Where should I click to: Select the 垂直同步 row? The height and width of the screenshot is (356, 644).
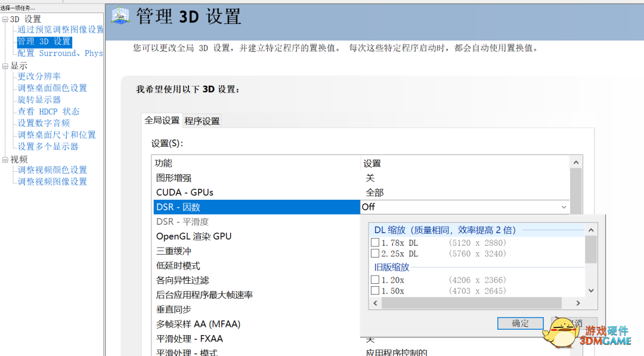coord(256,309)
